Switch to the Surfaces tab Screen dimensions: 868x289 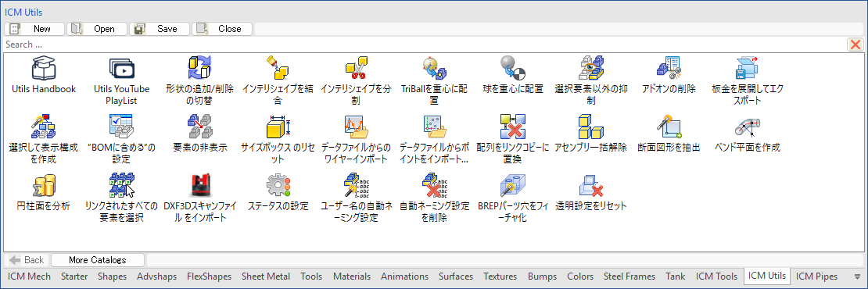(x=456, y=277)
